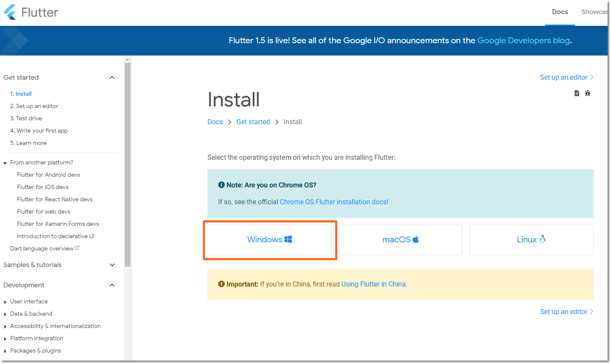
Task: Go to 5. Learn more
Action: (28, 143)
